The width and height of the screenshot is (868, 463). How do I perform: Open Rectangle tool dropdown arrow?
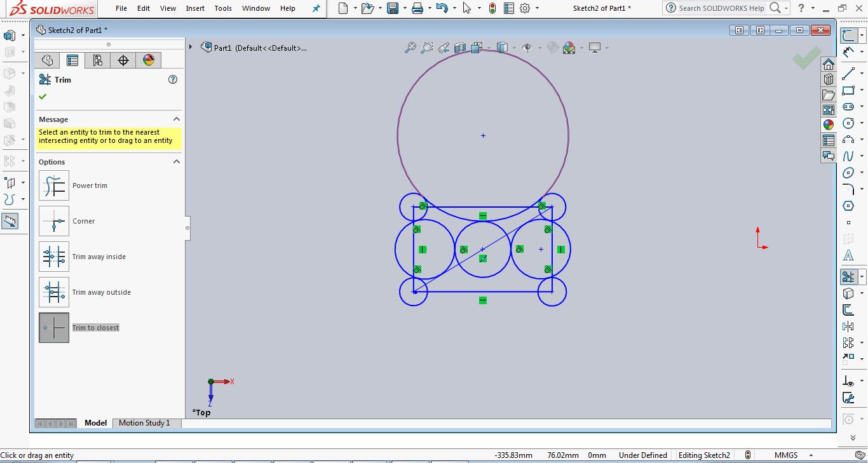tap(862, 91)
